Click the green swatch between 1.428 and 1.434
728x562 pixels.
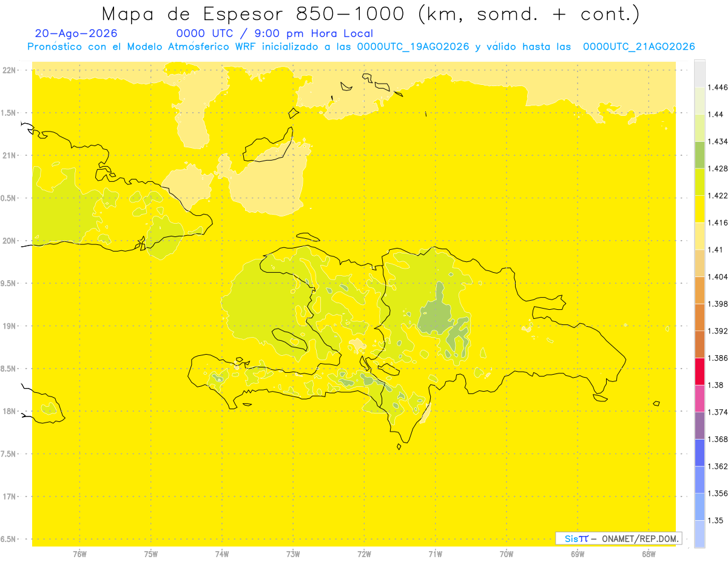click(699, 155)
